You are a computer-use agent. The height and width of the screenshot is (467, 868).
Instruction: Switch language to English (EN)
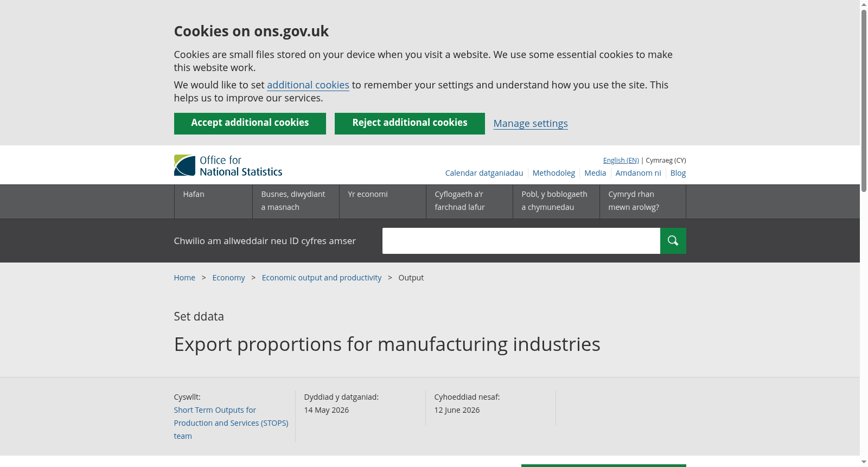621,161
